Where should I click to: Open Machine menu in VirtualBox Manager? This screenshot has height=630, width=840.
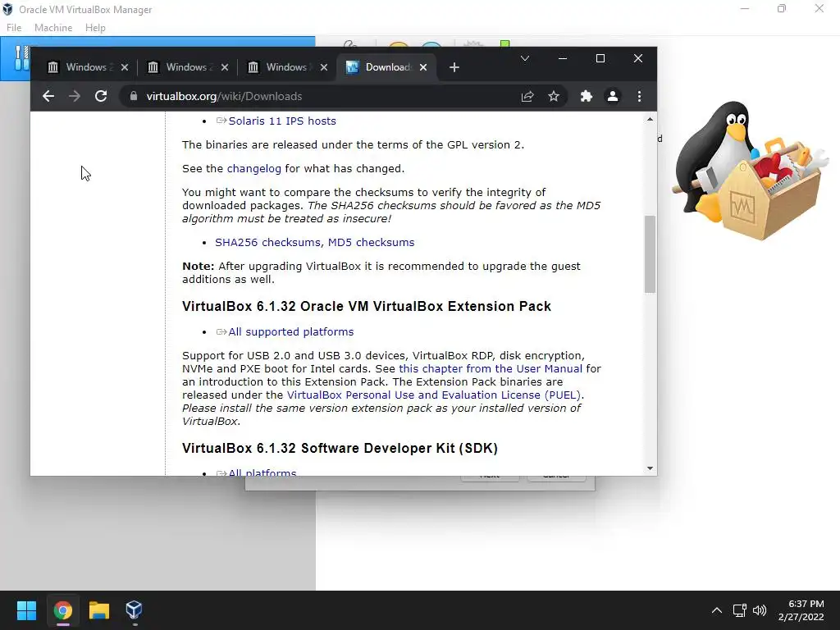point(53,28)
